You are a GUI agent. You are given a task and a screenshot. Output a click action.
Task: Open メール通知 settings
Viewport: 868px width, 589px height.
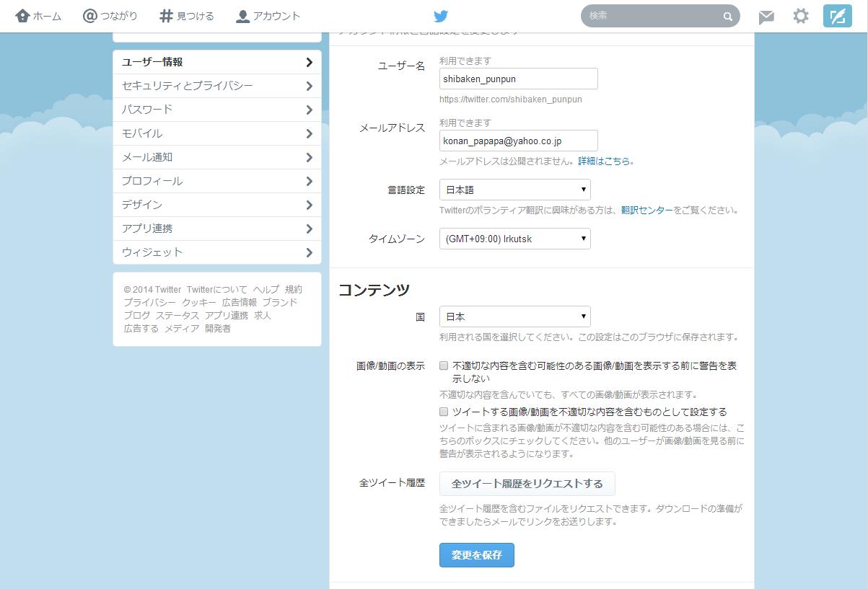pyautogui.click(x=217, y=157)
